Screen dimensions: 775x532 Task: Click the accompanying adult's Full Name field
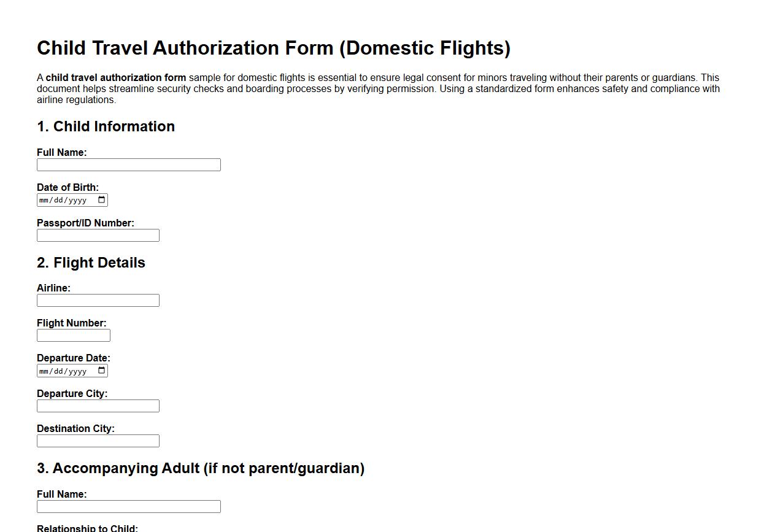click(129, 506)
